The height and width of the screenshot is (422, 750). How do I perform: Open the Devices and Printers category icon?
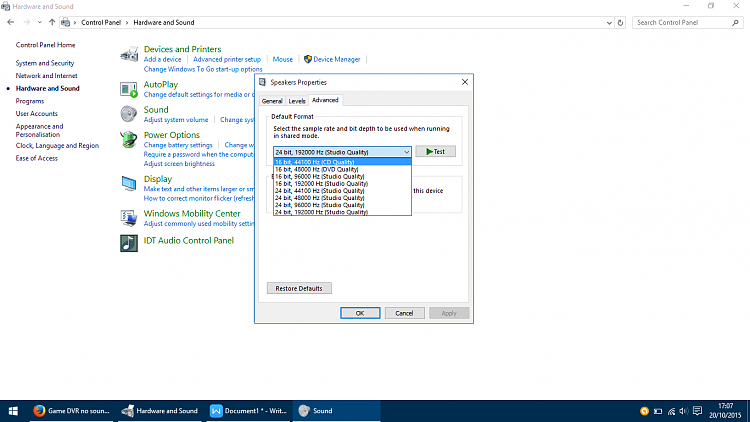[x=129, y=54]
